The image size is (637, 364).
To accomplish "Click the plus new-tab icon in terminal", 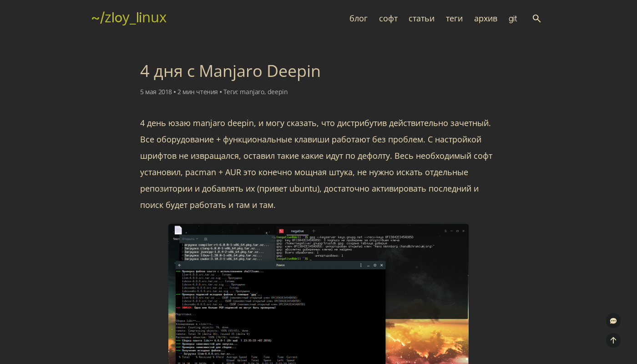I will pyautogui.click(x=313, y=231).
